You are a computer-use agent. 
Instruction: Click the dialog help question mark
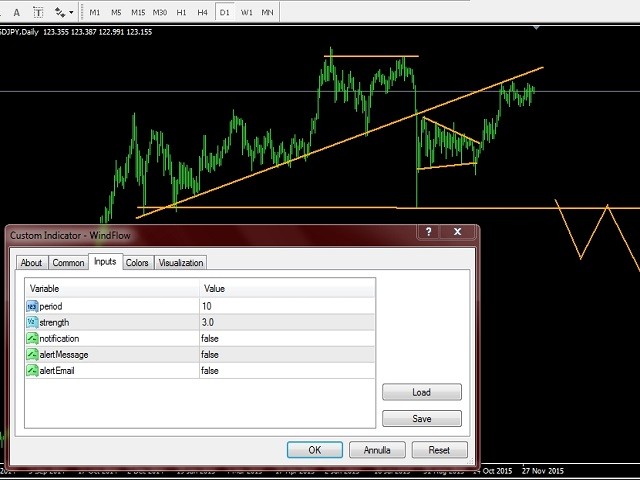click(x=429, y=232)
